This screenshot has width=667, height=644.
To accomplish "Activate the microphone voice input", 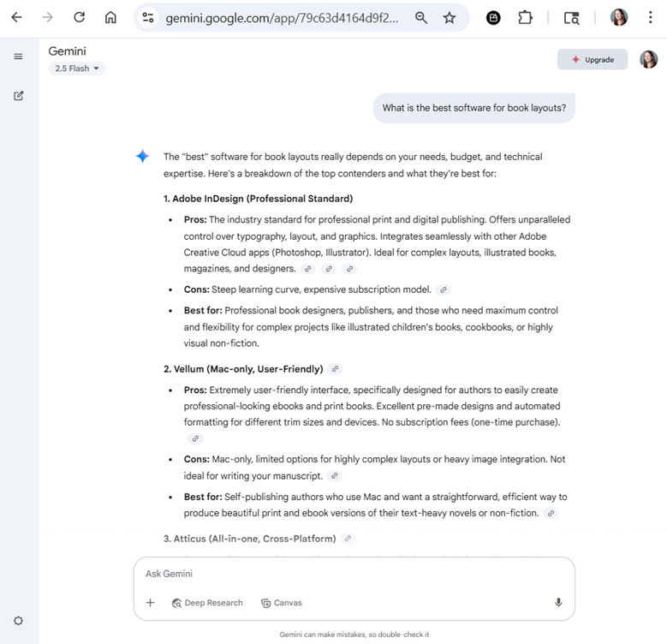I will (558, 602).
